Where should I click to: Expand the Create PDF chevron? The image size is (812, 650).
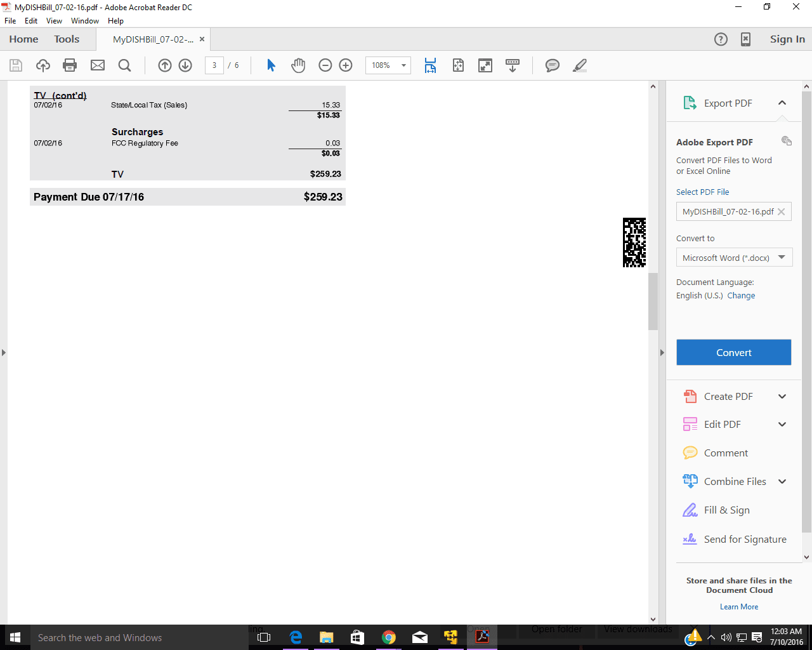tap(782, 396)
